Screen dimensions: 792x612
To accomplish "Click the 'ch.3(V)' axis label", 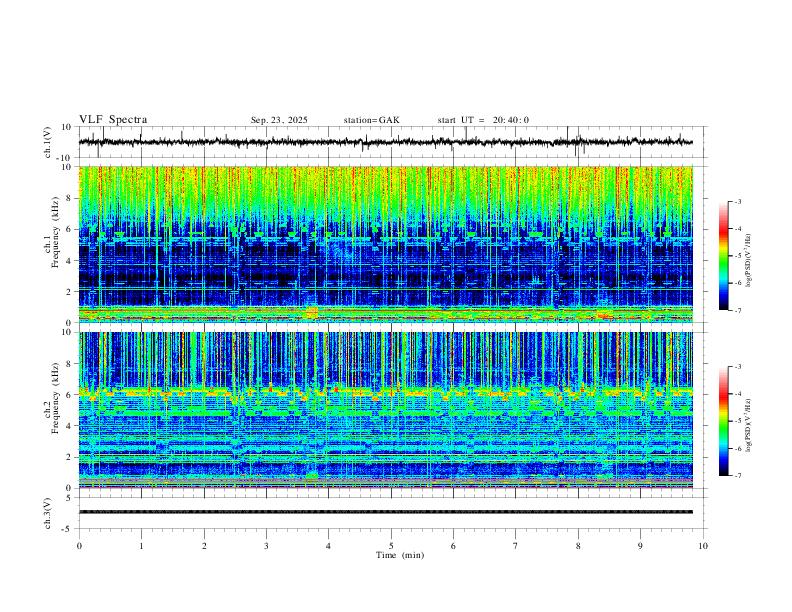I will tap(48, 513).
